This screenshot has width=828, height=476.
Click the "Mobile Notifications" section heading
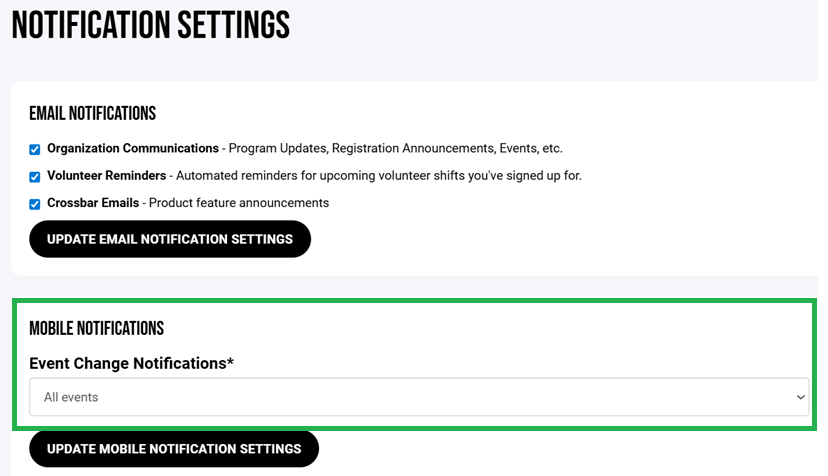(x=97, y=328)
